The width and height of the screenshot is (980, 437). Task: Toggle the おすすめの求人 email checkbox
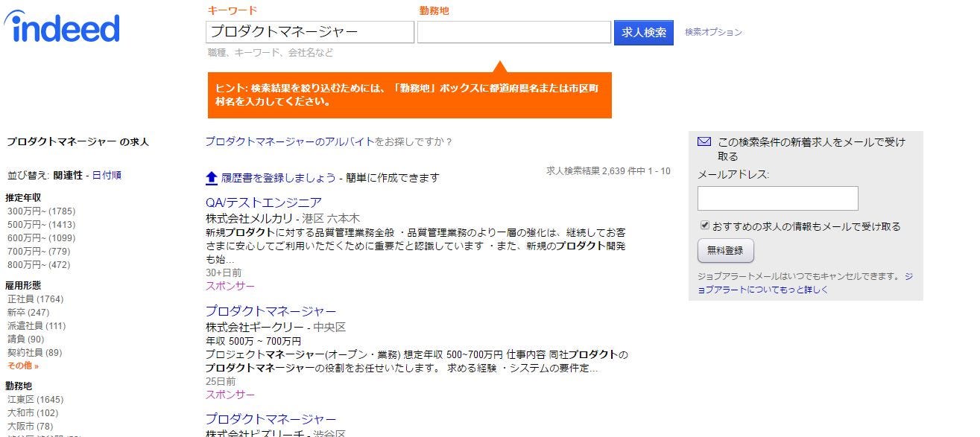704,226
